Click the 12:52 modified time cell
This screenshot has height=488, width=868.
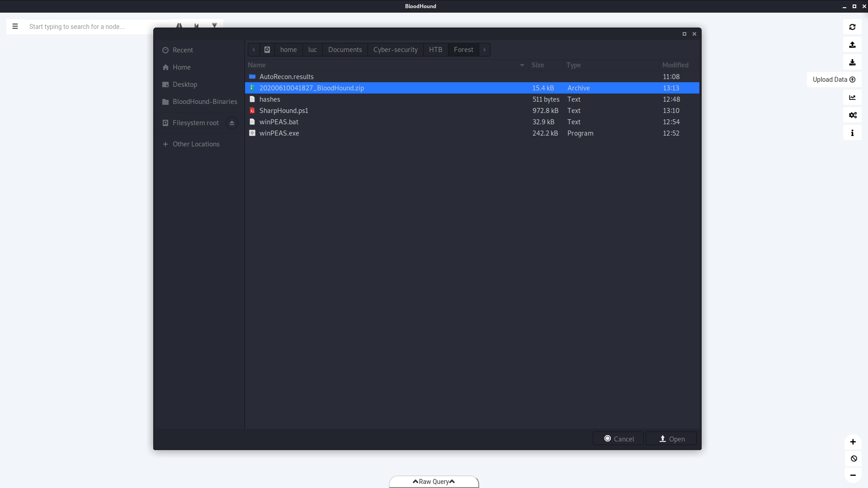[x=671, y=133]
